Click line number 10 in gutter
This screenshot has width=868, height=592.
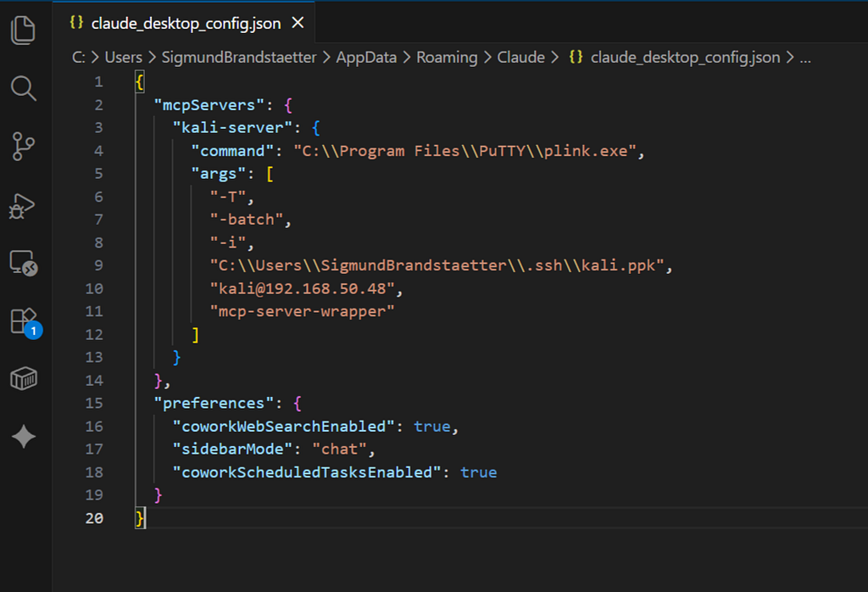click(94, 288)
